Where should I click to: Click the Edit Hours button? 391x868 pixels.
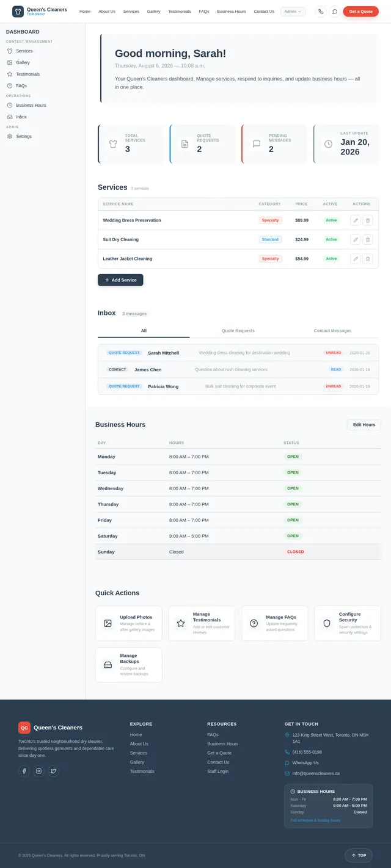tap(364, 425)
